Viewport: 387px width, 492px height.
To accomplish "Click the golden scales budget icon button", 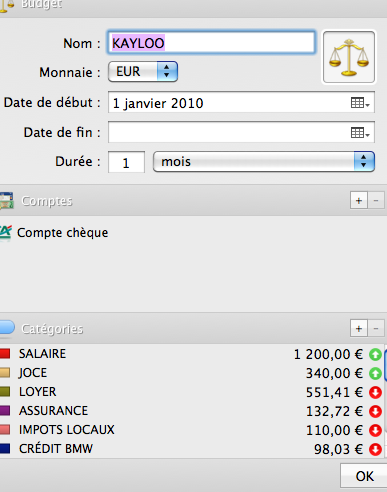I will (x=349, y=57).
